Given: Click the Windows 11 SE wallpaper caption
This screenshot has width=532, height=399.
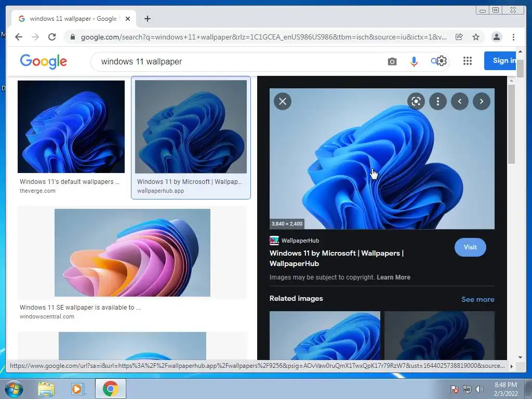Looking at the screenshot, I should [x=80, y=308].
